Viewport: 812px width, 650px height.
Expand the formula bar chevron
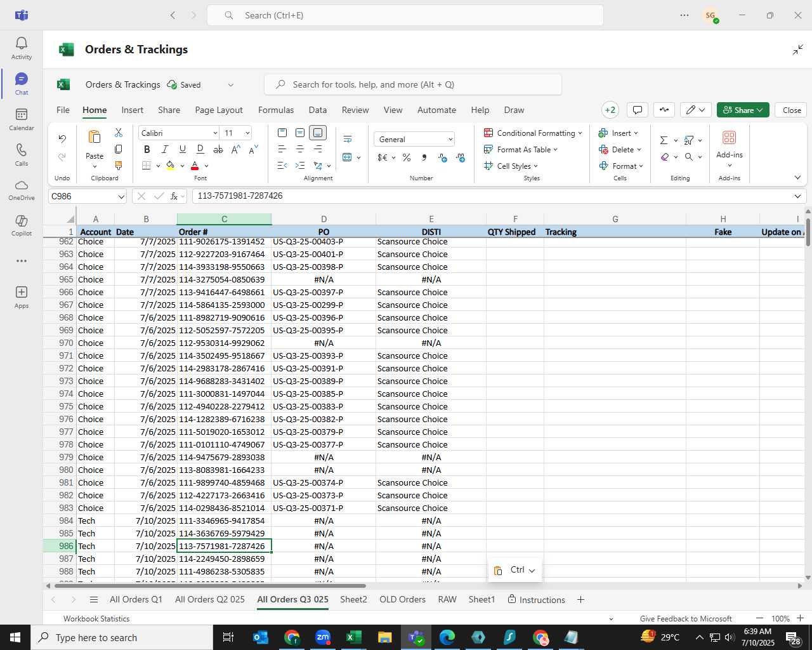(x=797, y=196)
